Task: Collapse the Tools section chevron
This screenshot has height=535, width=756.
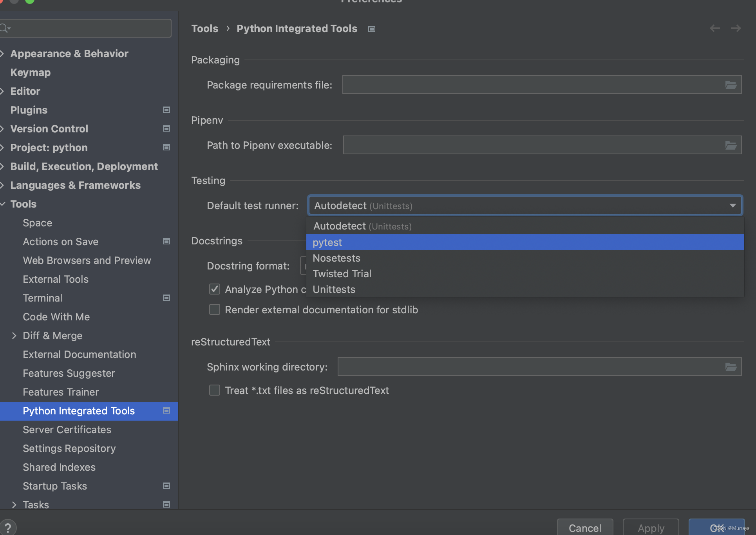Action: [3, 204]
